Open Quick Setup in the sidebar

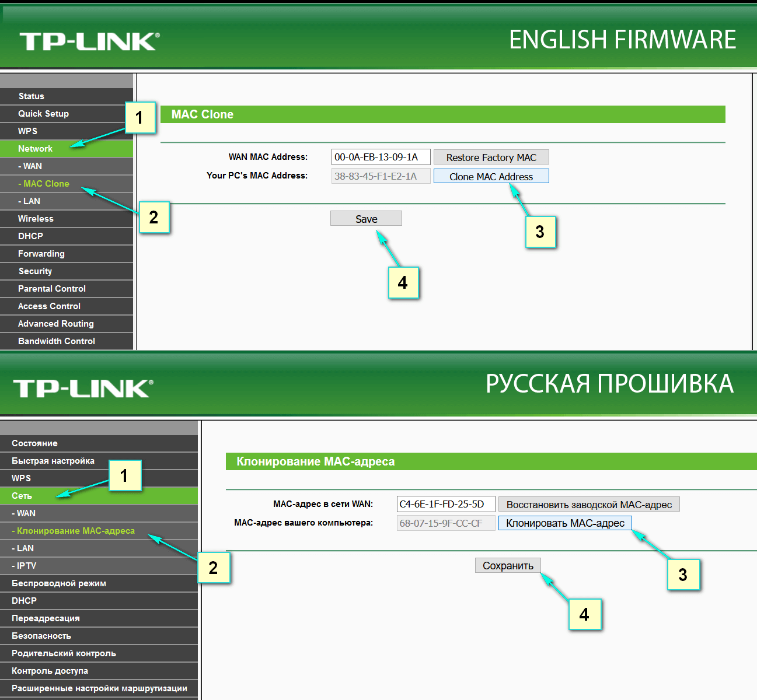[43, 114]
